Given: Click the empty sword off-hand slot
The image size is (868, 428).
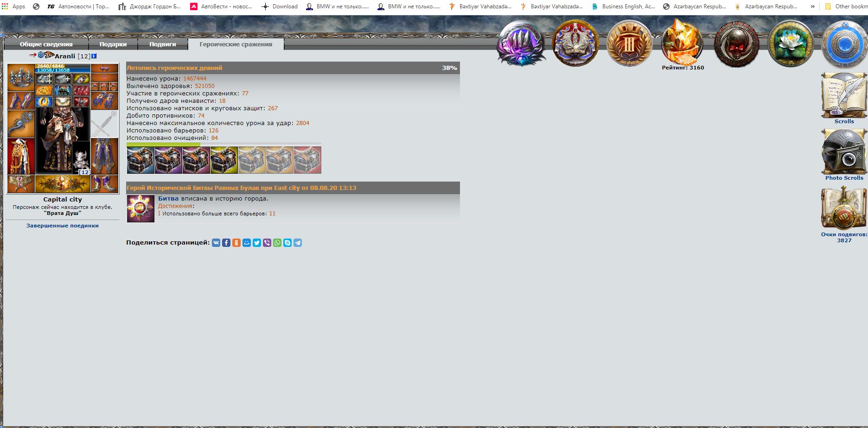Looking at the screenshot, I should 104,124.
